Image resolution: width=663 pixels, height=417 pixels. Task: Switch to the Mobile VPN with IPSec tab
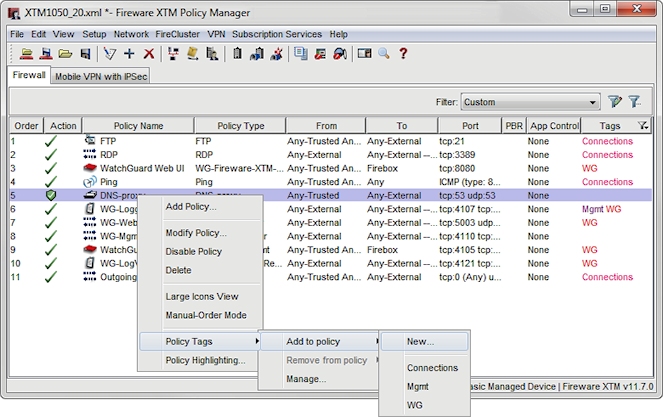pos(101,77)
